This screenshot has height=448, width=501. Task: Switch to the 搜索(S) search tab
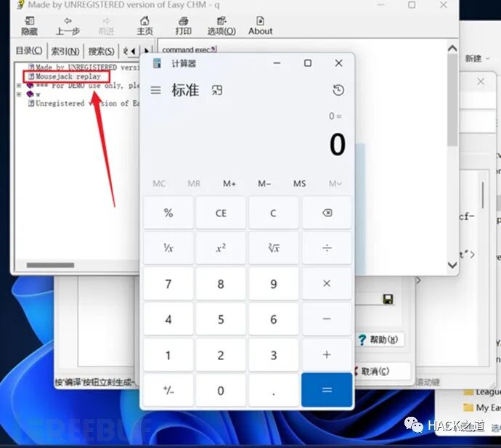(101, 51)
